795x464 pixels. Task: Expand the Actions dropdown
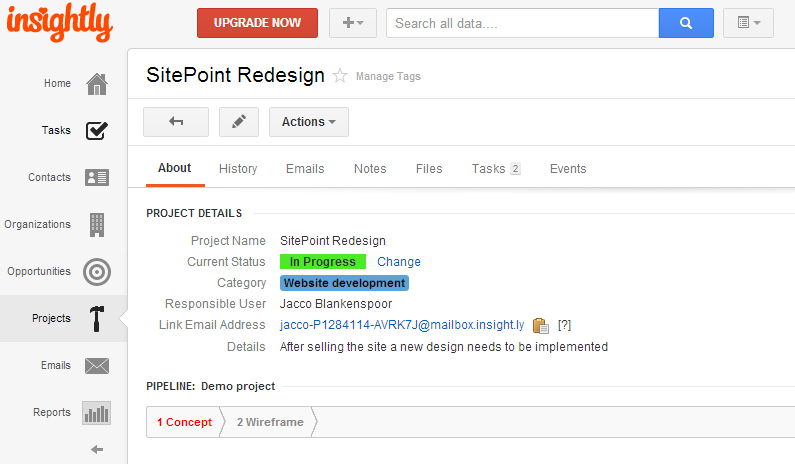pyautogui.click(x=308, y=122)
